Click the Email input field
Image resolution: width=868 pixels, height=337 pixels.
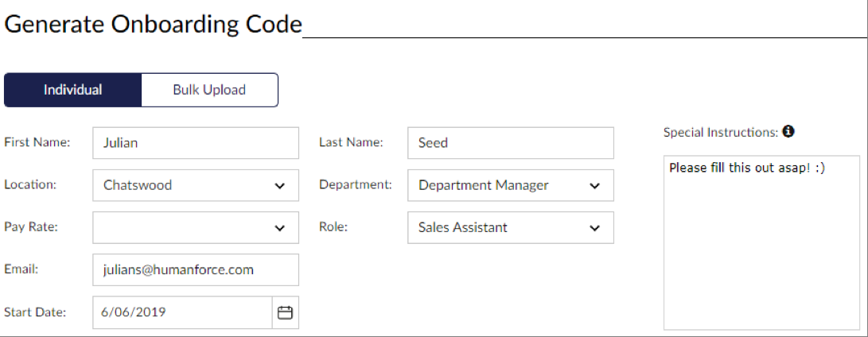[x=196, y=270]
